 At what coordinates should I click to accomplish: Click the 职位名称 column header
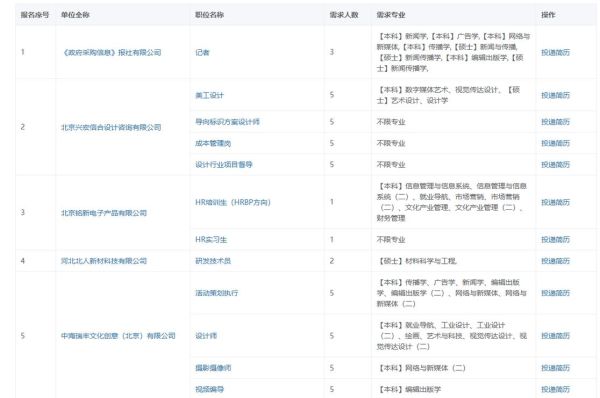209,15
